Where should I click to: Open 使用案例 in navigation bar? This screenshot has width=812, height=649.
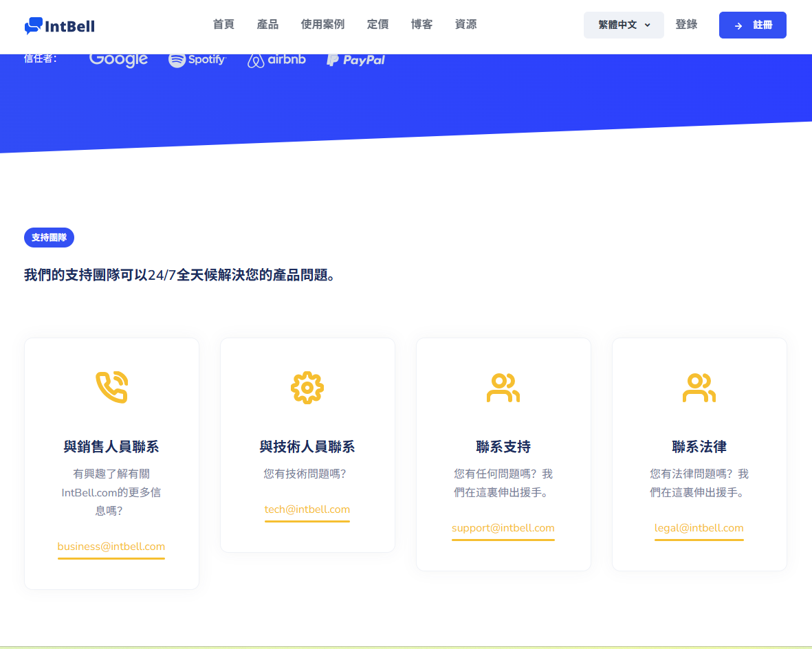coord(322,24)
